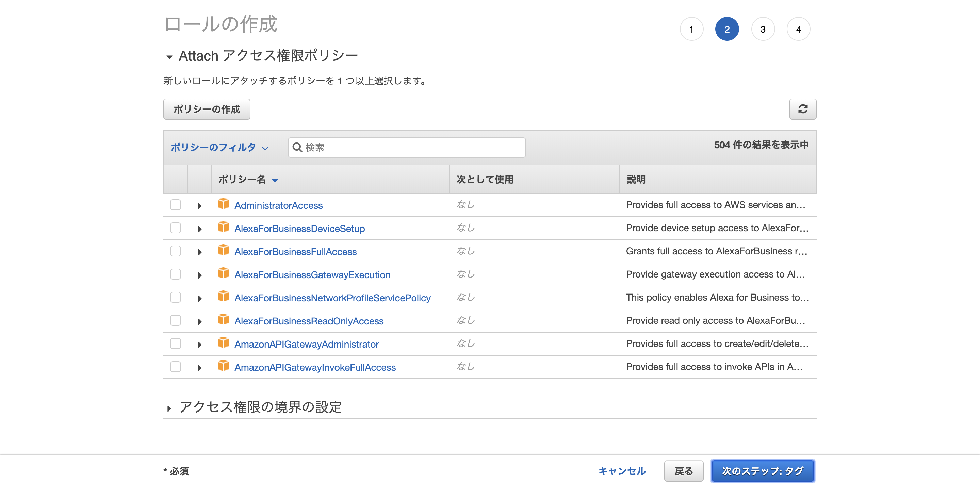Click the AlexaForBusinessGatewayExecution policy box icon
The image size is (980, 487).
tap(223, 274)
